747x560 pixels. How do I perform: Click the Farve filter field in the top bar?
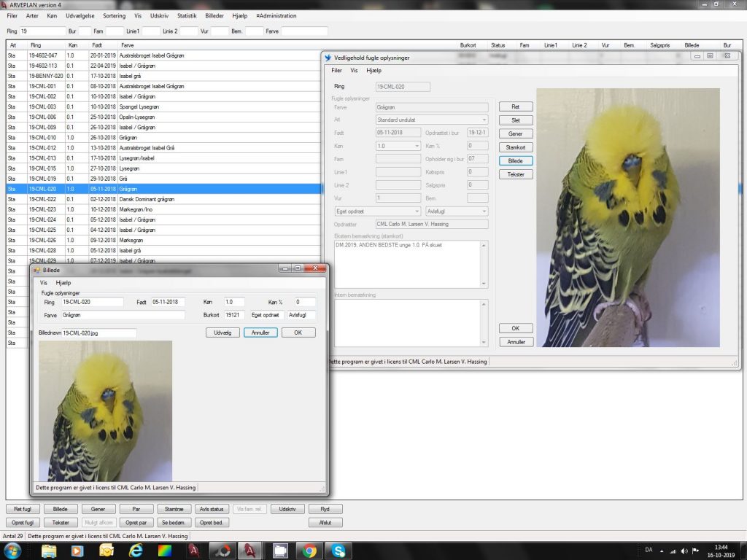click(304, 31)
